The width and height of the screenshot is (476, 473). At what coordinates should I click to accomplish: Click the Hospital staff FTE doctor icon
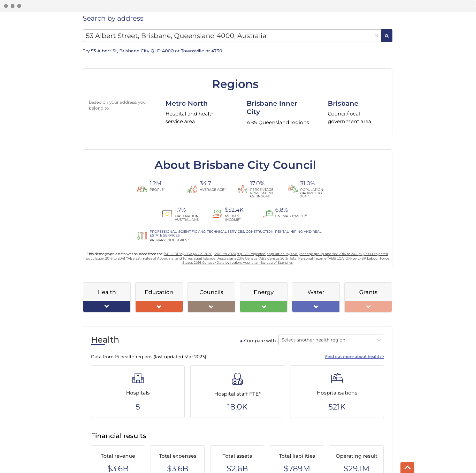pyautogui.click(x=237, y=379)
